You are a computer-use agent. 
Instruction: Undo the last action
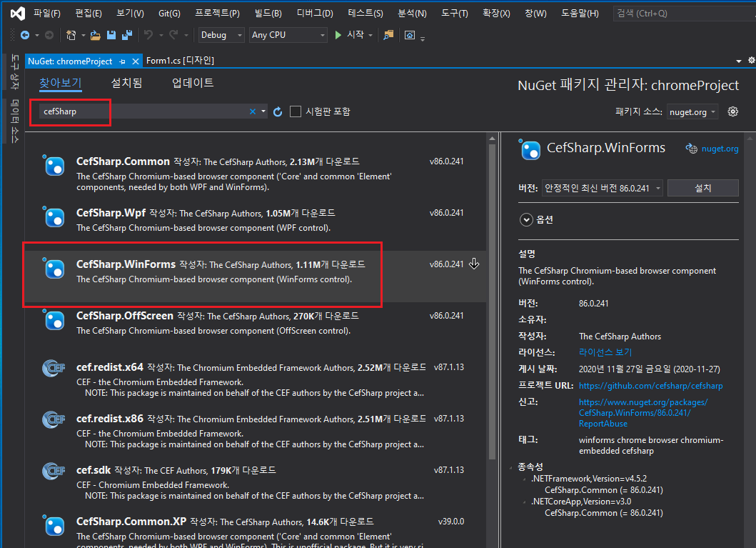(148, 35)
